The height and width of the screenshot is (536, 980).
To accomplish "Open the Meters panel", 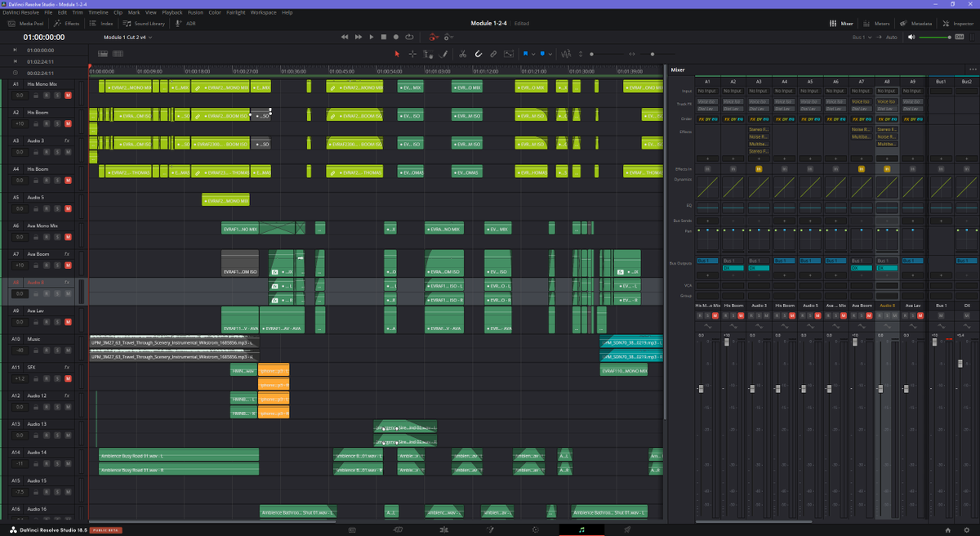I will pos(877,24).
